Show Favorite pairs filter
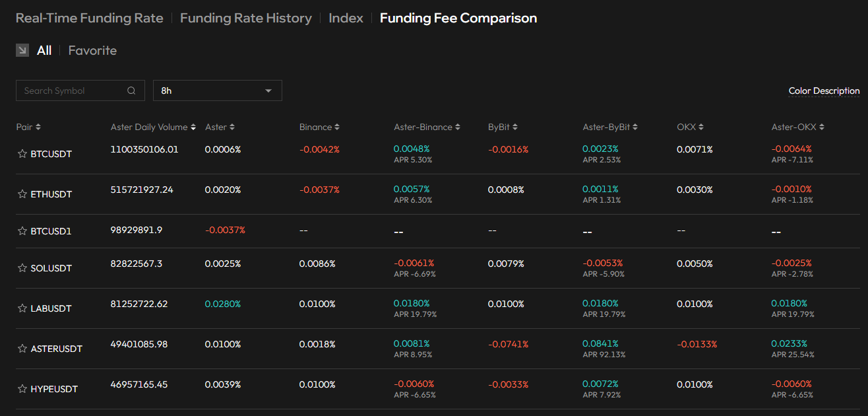This screenshot has width=868, height=416. point(92,50)
